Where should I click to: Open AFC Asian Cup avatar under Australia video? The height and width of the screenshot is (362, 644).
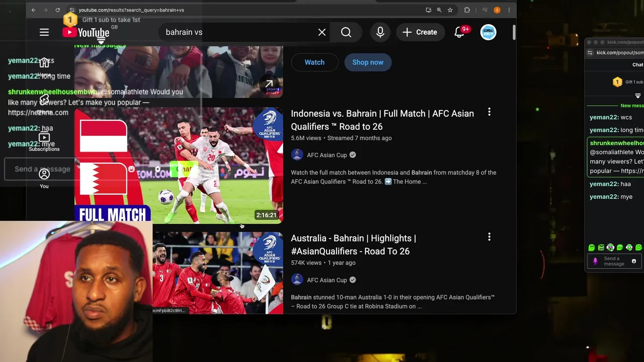pos(297,280)
